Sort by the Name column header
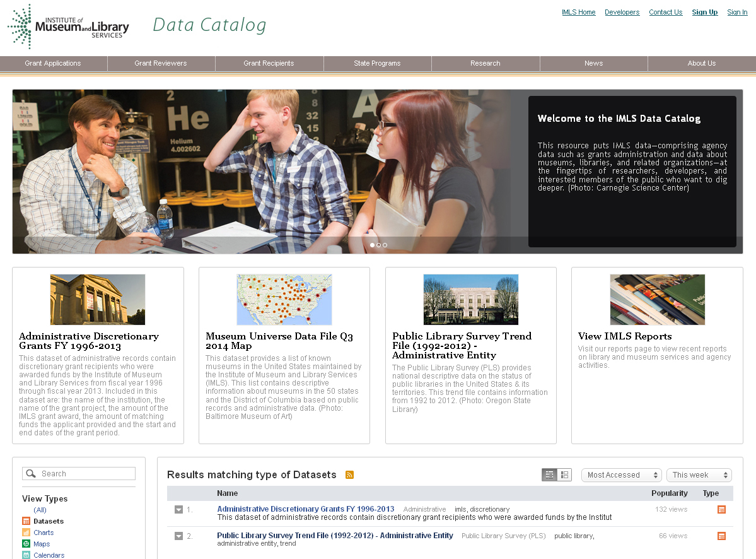This screenshot has height=559, width=756. tap(227, 493)
